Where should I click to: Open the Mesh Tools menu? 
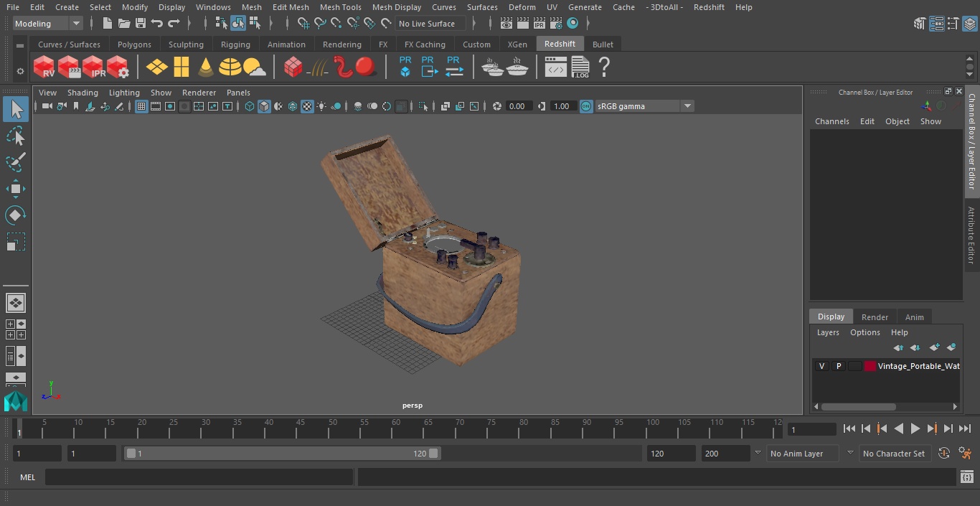coord(340,7)
